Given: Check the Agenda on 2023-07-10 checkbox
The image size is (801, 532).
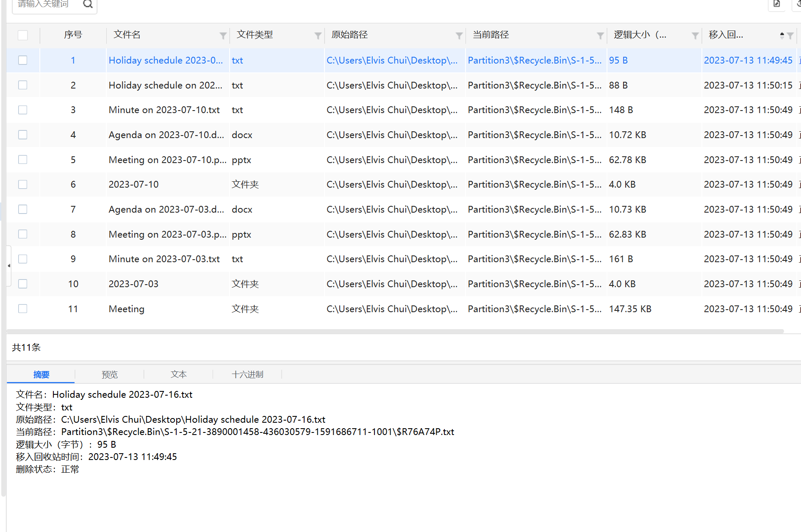Looking at the screenshot, I should (x=23, y=135).
